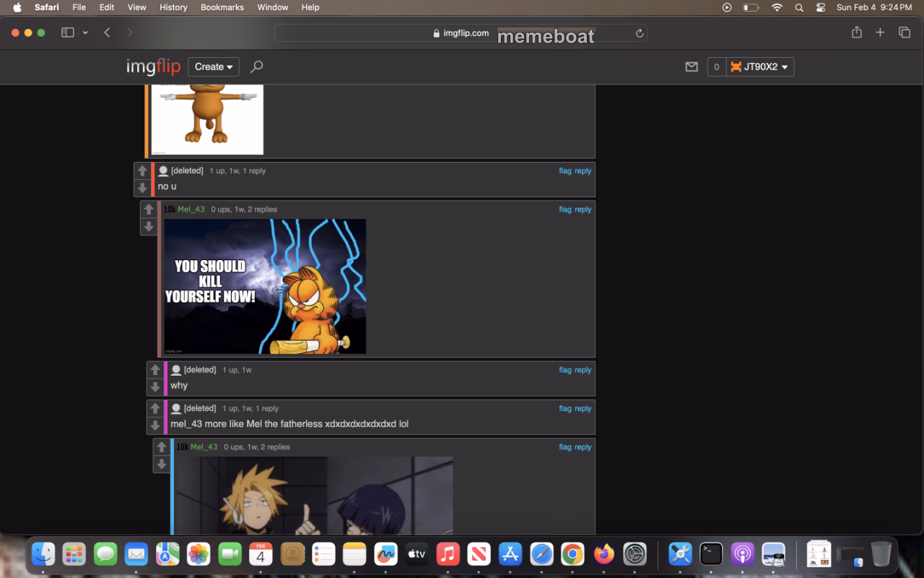Open Finder from the Dock
Screen dimensions: 924x578
tap(44, 554)
